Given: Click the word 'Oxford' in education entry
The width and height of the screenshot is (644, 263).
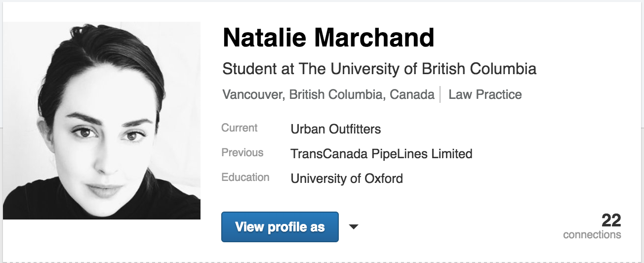Looking at the screenshot, I should click(384, 178).
